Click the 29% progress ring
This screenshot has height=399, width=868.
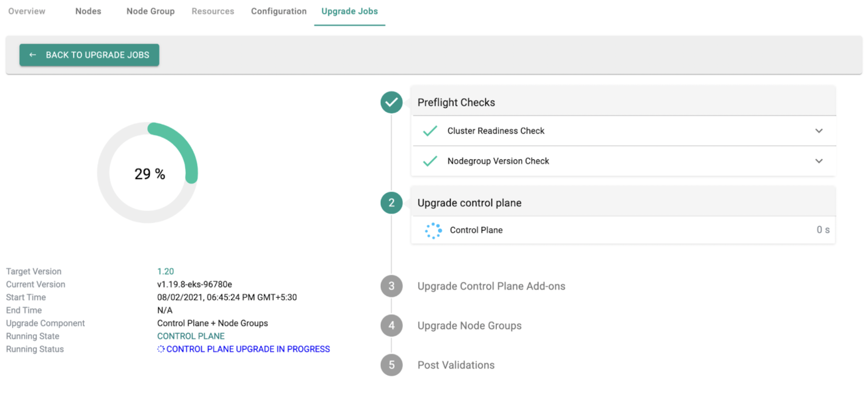[x=149, y=173]
